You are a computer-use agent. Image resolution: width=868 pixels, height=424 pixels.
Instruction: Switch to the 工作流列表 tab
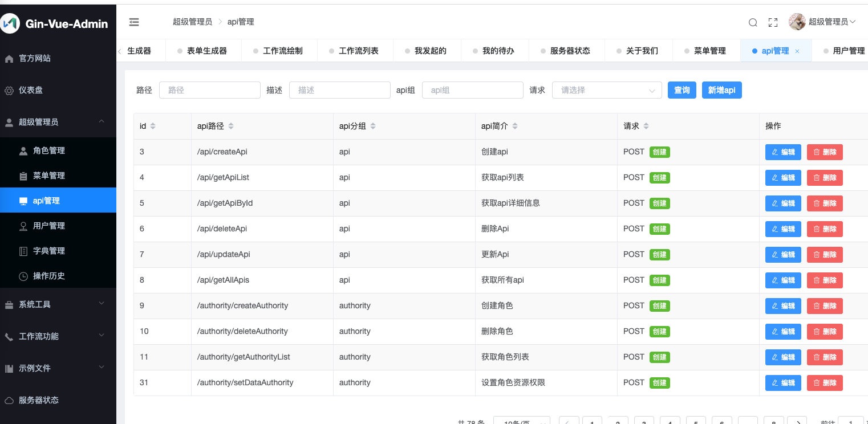pyautogui.click(x=355, y=51)
